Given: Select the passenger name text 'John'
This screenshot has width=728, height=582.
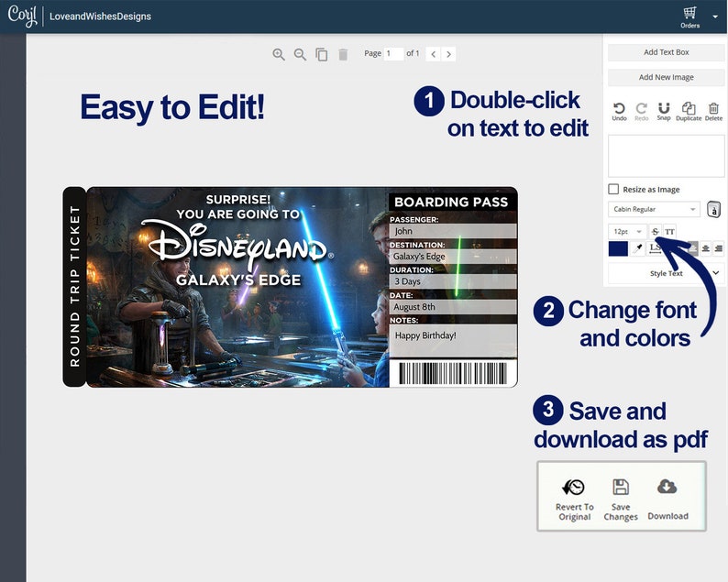Looking at the screenshot, I should 403,231.
